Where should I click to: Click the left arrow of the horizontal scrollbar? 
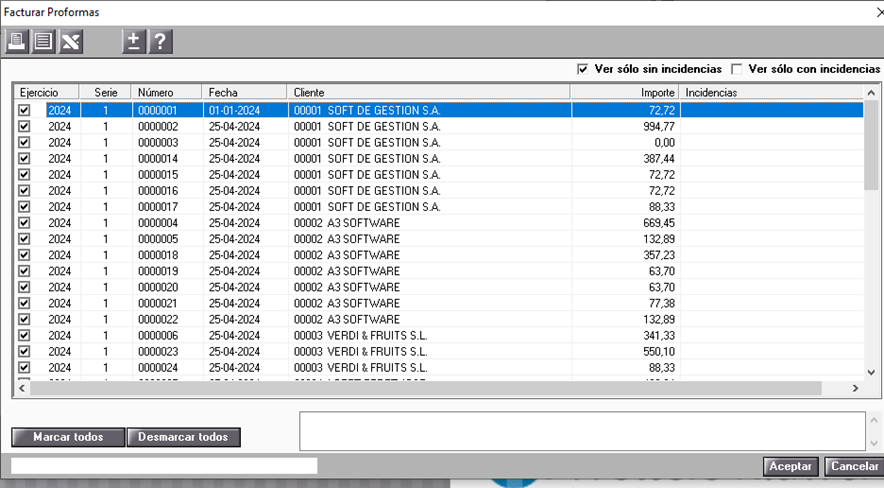coord(22,388)
